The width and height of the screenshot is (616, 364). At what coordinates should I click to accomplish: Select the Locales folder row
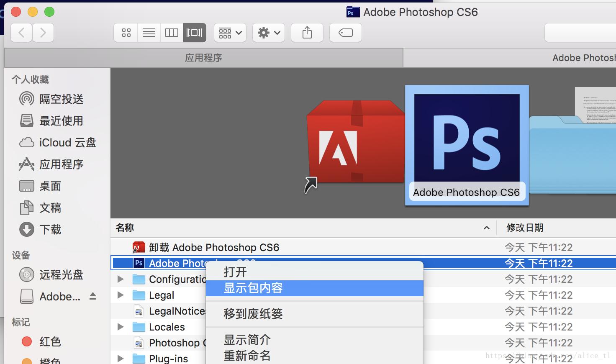click(363, 327)
